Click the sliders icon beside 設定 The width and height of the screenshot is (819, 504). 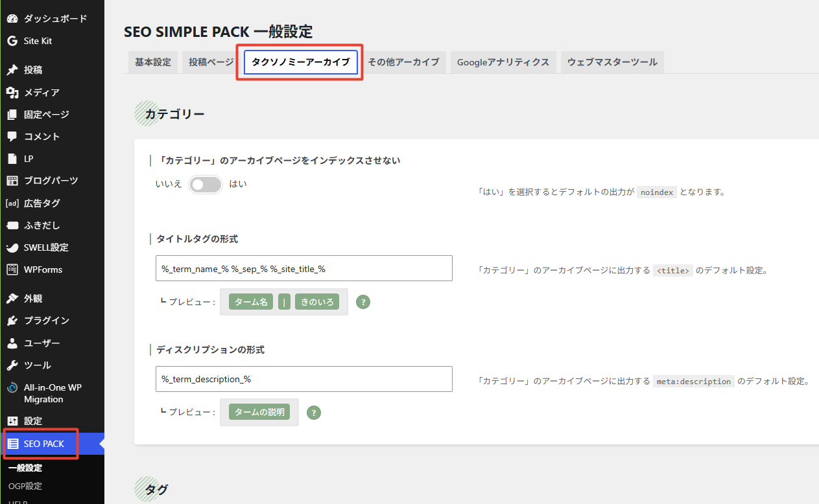(12, 421)
